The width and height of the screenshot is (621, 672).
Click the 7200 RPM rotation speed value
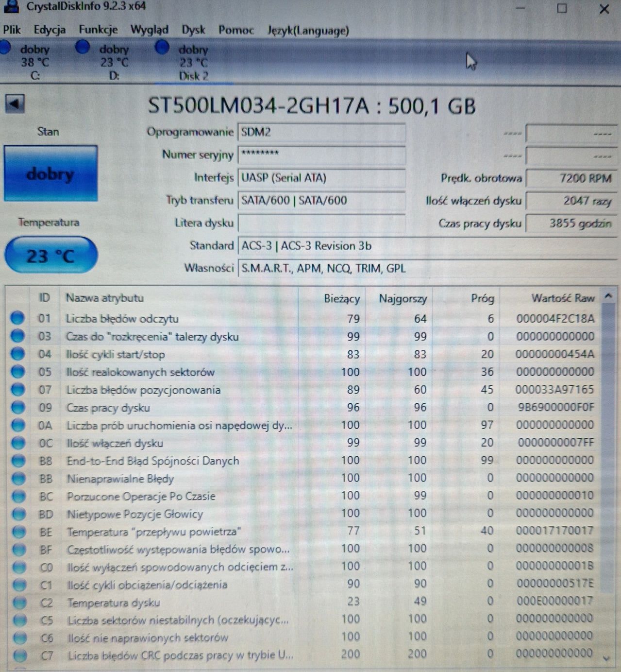coord(571,178)
